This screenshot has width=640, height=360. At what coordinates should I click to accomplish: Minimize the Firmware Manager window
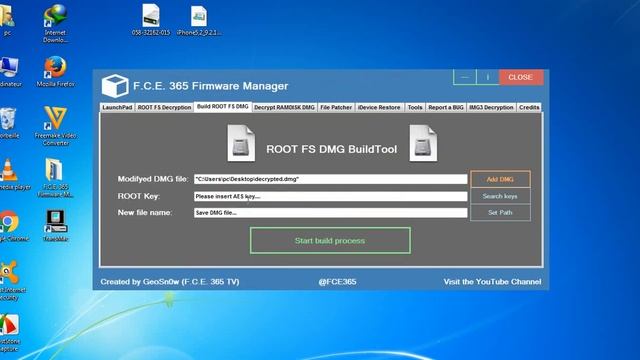[465, 77]
